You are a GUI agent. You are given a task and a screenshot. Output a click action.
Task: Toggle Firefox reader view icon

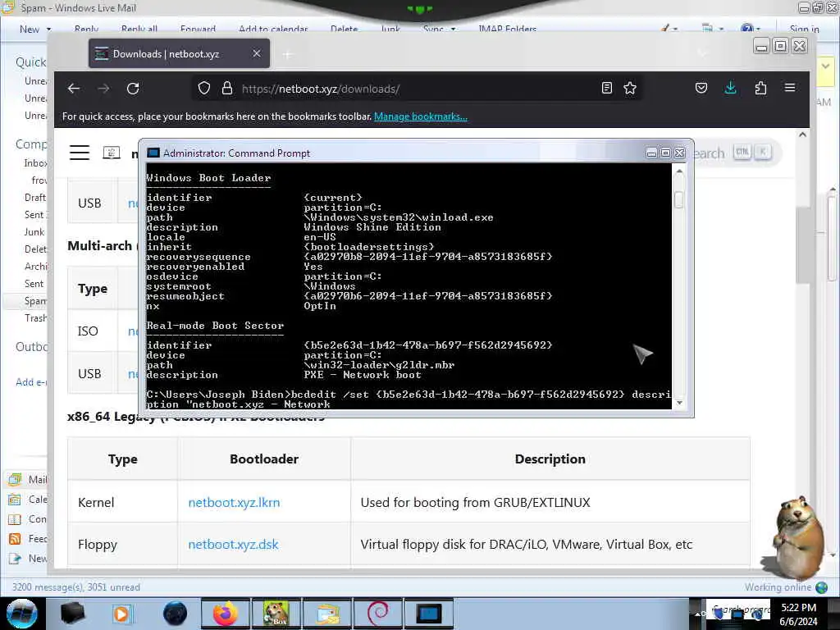606,88
